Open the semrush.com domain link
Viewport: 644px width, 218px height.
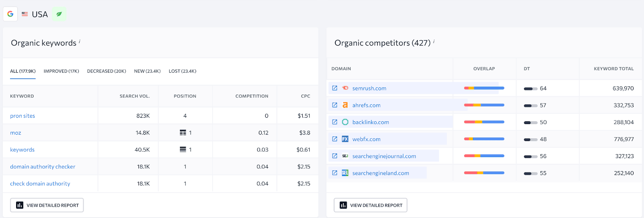(369, 88)
